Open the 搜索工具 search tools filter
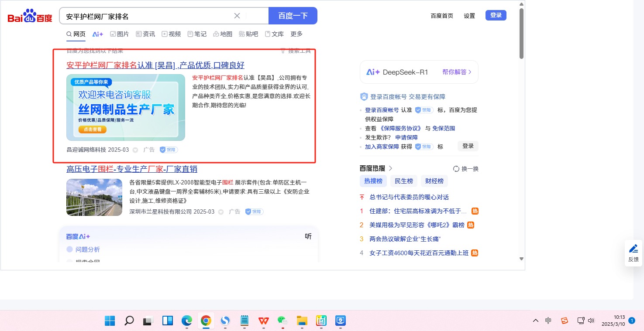Viewport: 644px width, 331px height. pos(296,51)
